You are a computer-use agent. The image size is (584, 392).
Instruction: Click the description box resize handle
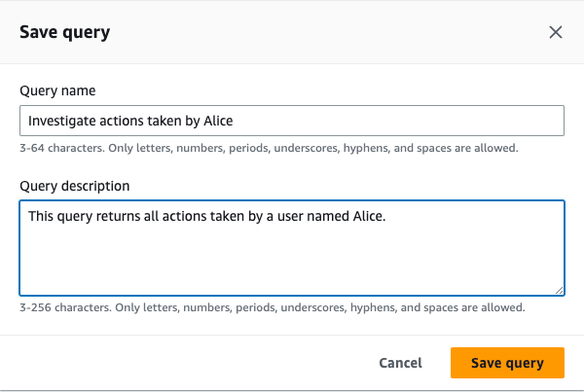point(559,289)
